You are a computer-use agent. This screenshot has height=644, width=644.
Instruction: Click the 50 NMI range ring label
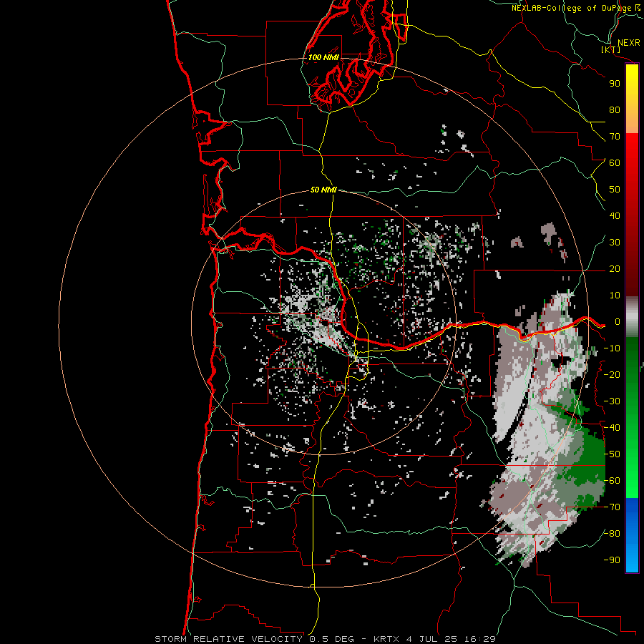(x=323, y=190)
